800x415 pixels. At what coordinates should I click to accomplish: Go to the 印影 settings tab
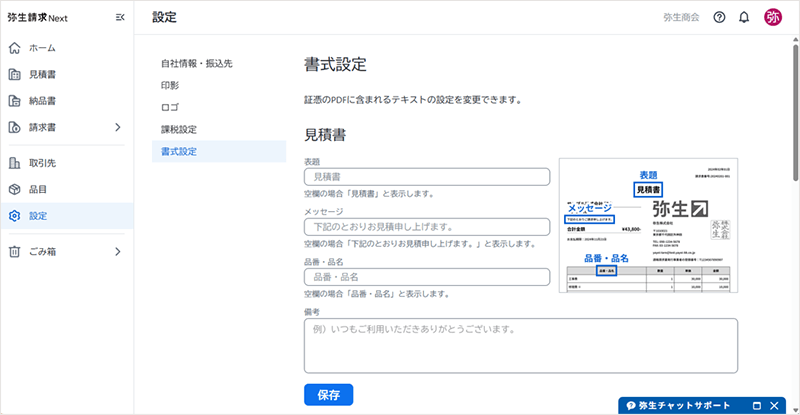click(x=171, y=86)
